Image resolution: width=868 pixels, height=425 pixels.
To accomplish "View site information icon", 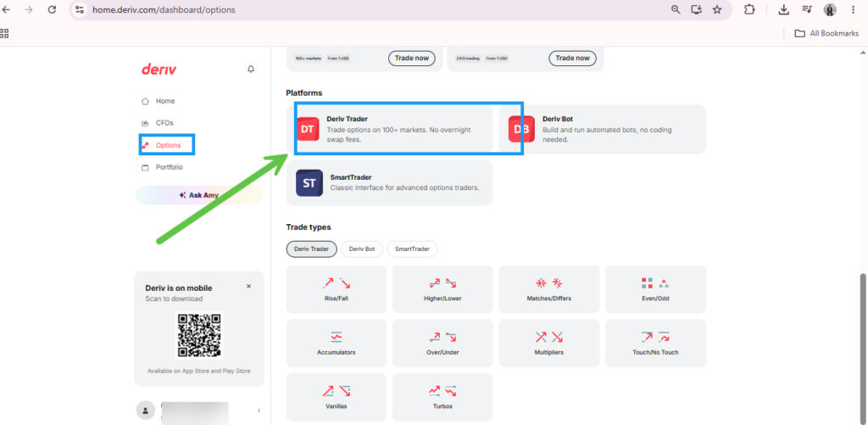I will tap(80, 9).
